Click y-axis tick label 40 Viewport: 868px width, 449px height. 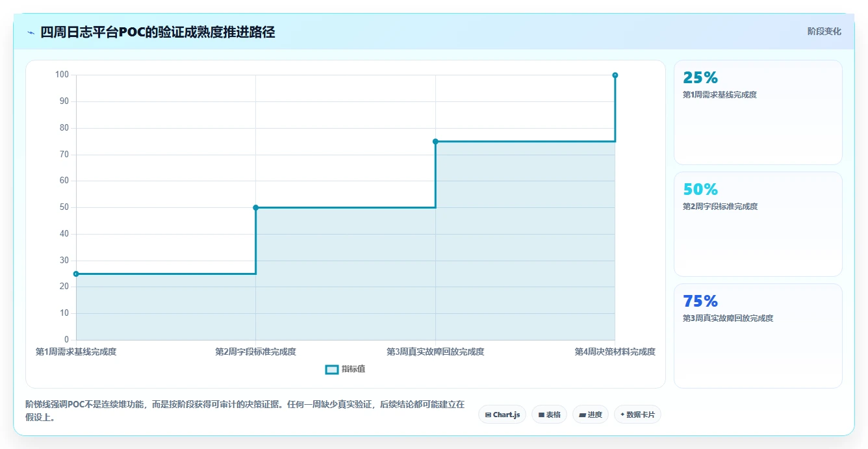tap(64, 234)
